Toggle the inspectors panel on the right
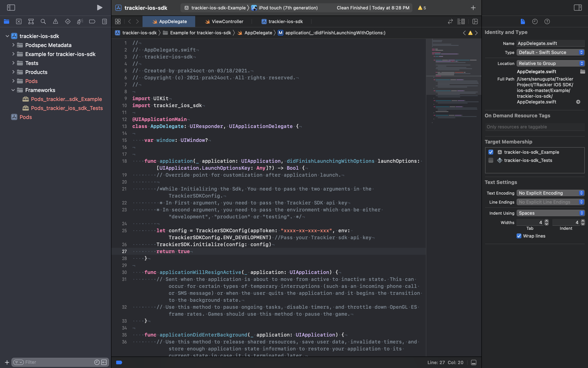The width and height of the screenshot is (588, 368). (578, 8)
